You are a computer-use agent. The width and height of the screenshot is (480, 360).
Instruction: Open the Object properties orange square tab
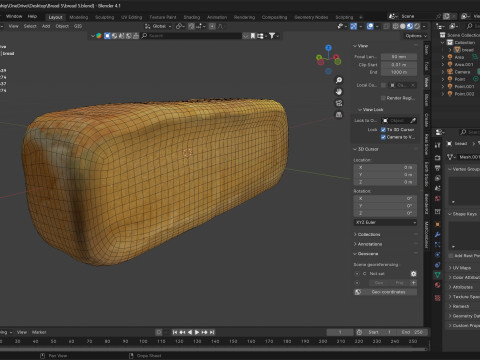click(437, 224)
